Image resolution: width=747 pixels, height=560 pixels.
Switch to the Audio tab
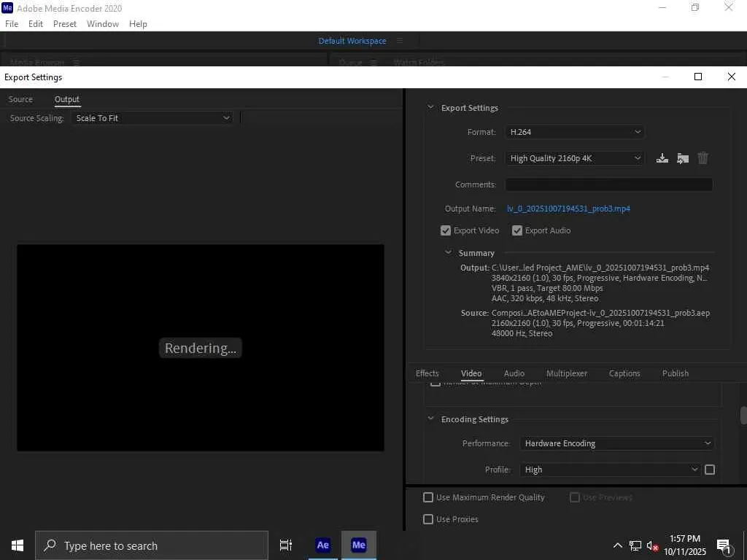[514, 373]
